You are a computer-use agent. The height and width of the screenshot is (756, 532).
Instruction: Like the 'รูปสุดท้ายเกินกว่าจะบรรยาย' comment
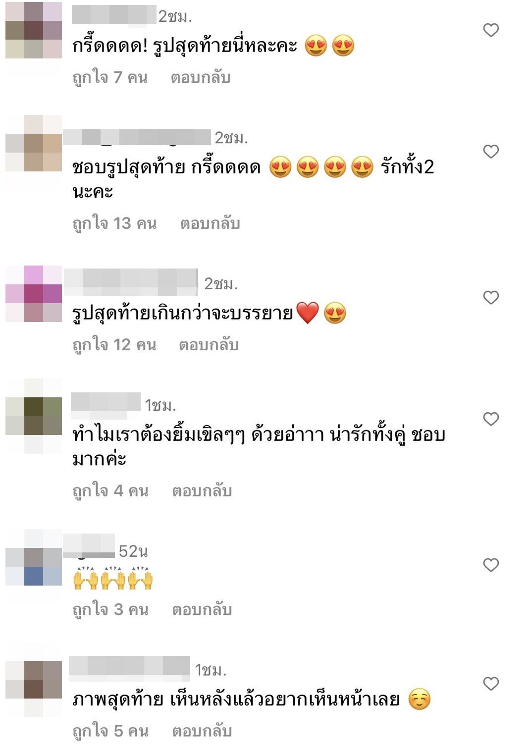pos(490,298)
